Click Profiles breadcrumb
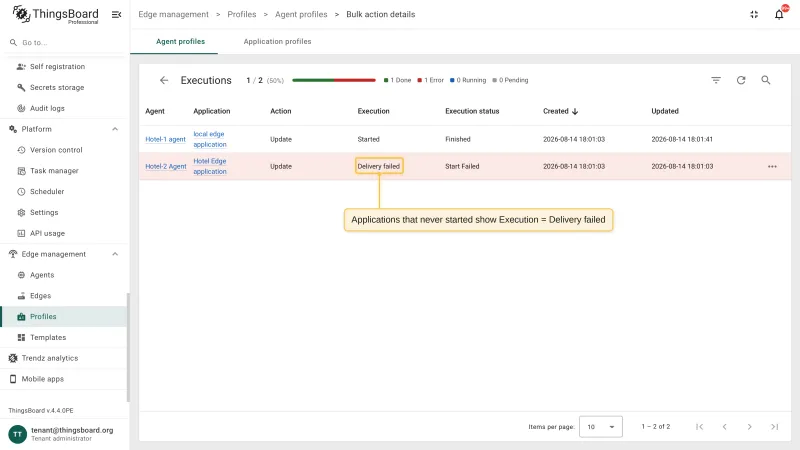 pyautogui.click(x=242, y=14)
